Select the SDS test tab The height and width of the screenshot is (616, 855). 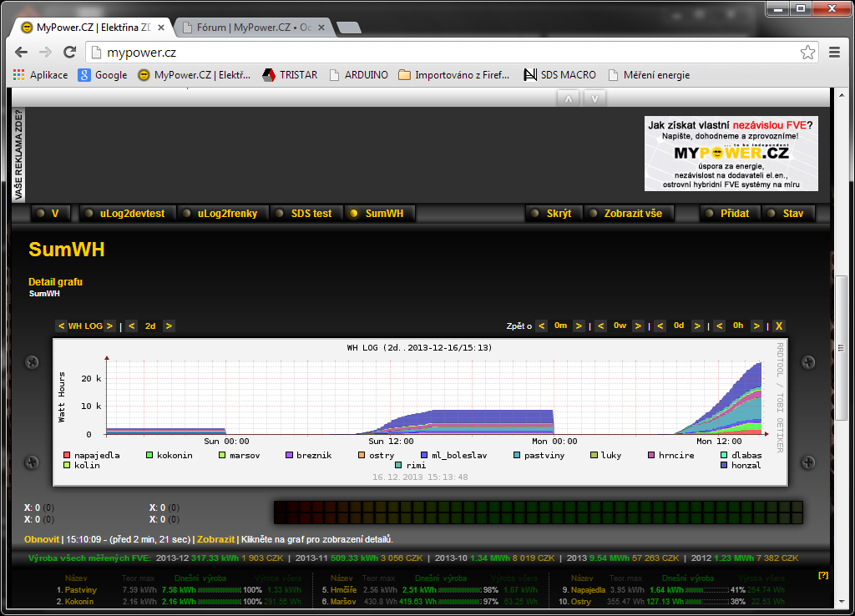pos(311,214)
